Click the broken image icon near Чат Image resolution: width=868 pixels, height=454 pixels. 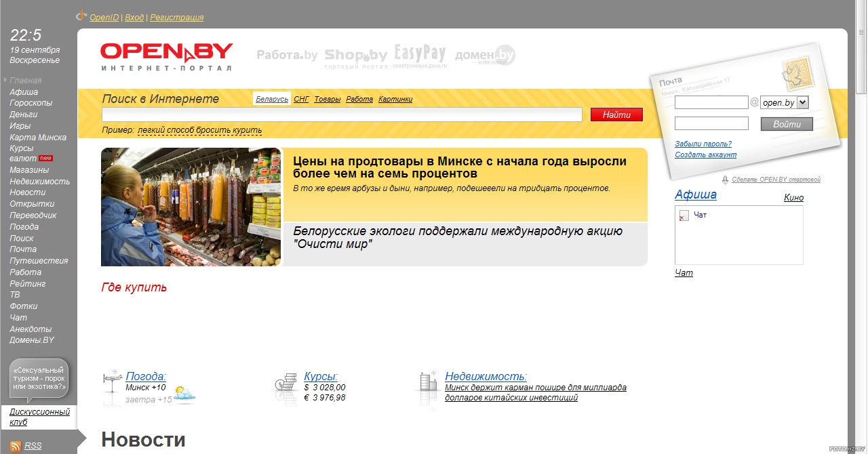point(684,215)
